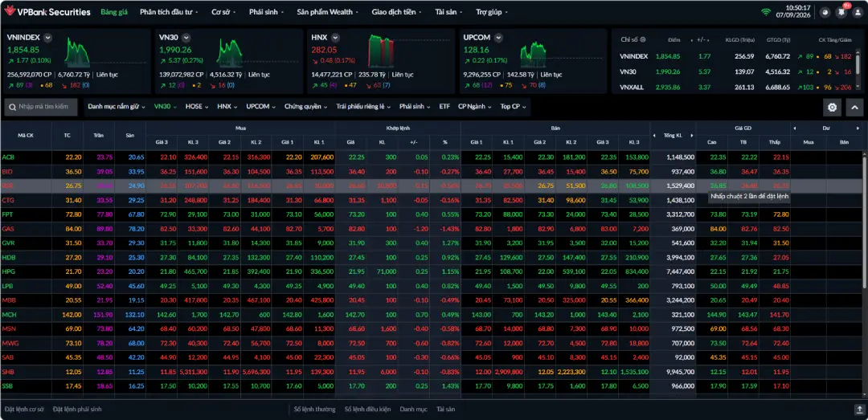868x420 pixels.
Task: Collapse the index panel with up chevron
Action: click(x=854, y=108)
